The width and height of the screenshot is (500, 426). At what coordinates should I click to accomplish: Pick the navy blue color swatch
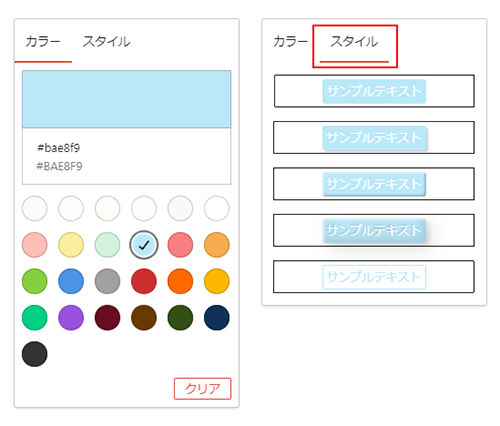tap(217, 318)
